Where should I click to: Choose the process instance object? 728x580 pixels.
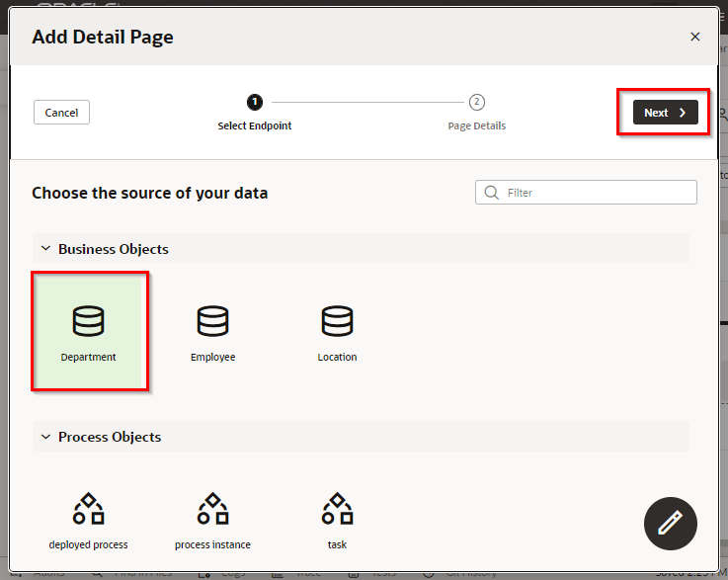[x=212, y=520]
